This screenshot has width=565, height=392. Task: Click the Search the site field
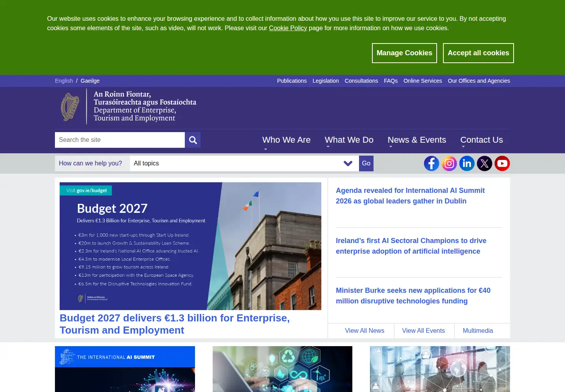tap(120, 140)
